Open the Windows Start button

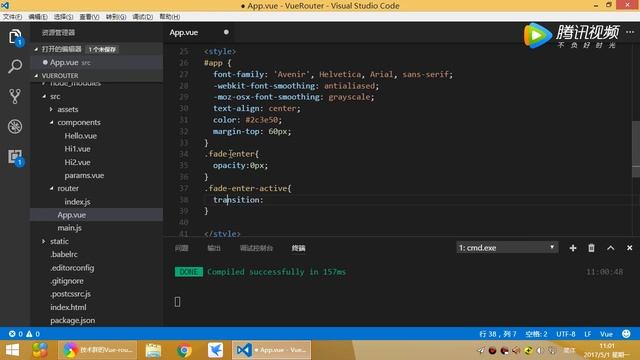coord(12,350)
